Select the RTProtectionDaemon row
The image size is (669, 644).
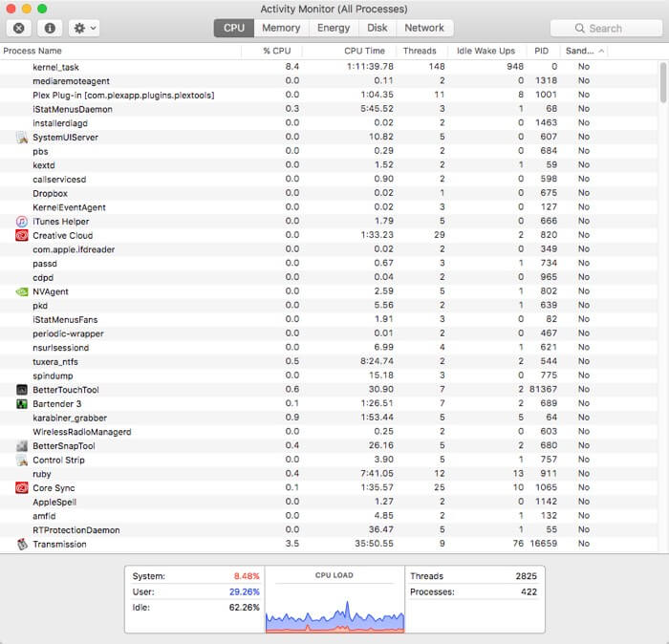click(x=329, y=530)
